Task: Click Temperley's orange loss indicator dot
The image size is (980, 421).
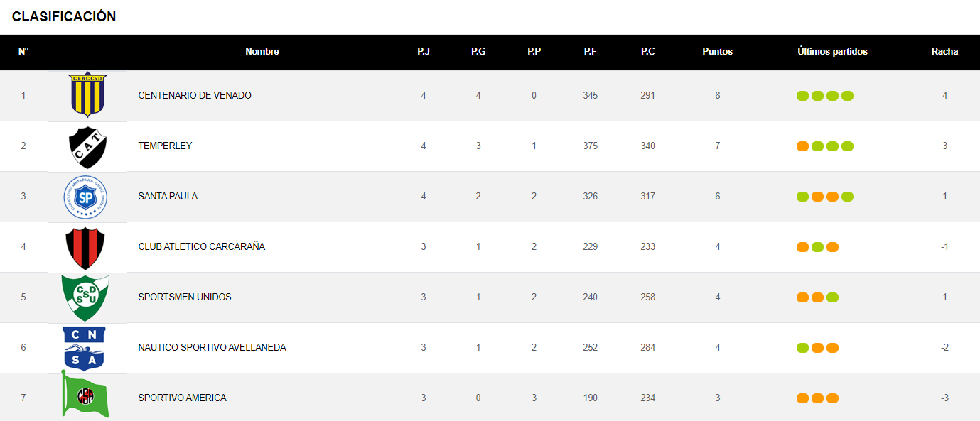Action: pyautogui.click(x=802, y=146)
